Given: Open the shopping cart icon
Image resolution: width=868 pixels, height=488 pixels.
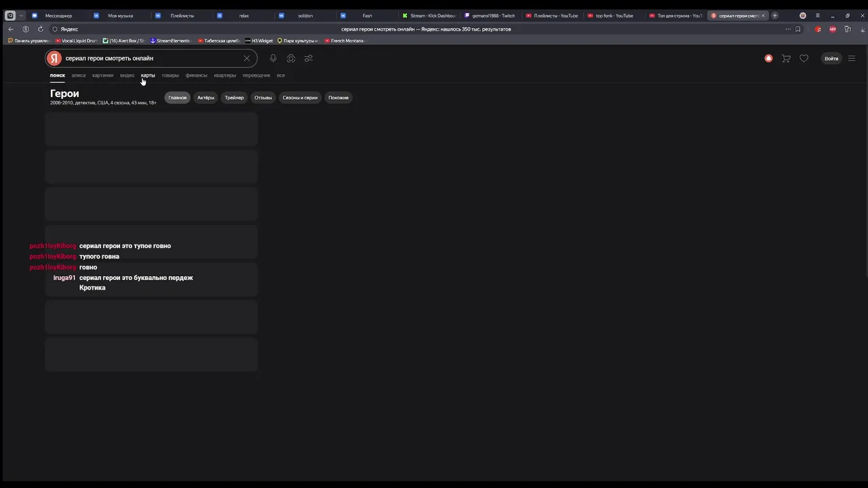Looking at the screenshot, I should click(786, 58).
